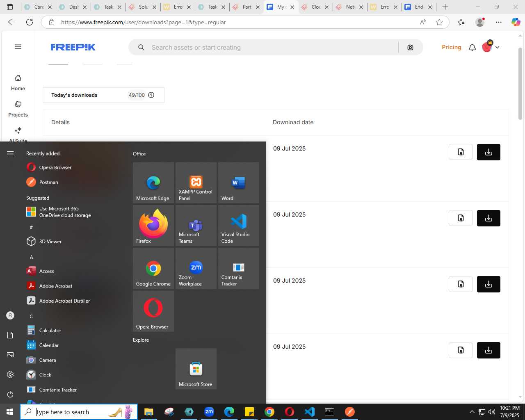Screen dimensions: 525x420
Task: Click the fourth row's black download button
Action: point(488,350)
